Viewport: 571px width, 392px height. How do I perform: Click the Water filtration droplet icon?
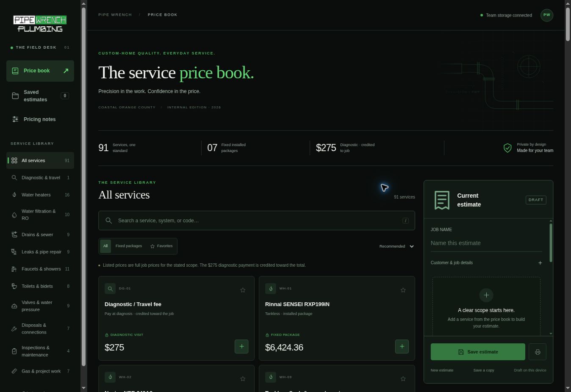pos(14,215)
